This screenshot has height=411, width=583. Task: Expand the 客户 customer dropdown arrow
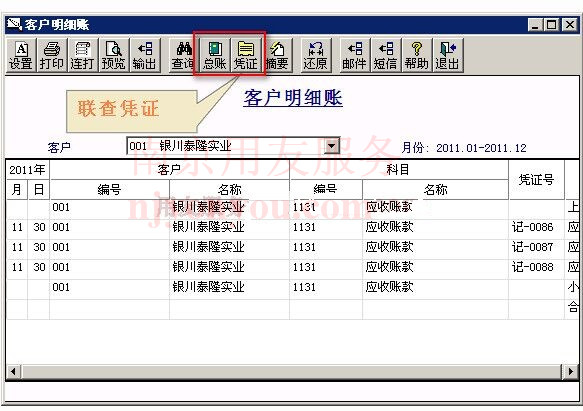click(331, 146)
